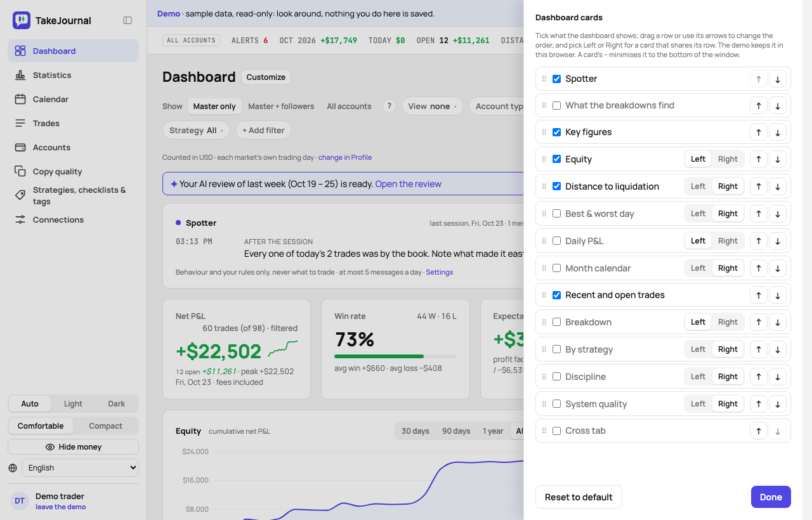Open the Dashboard page in sidebar
Viewport: 812px width, 520px height.
tap(73, 51)
